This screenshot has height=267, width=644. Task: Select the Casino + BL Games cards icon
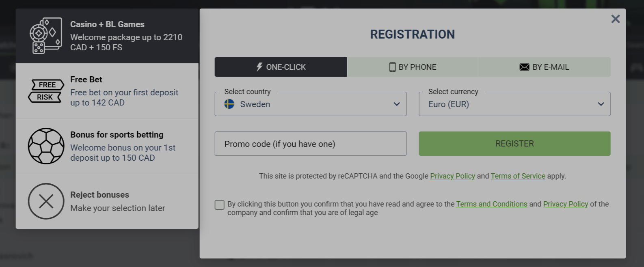pos(46,36)
